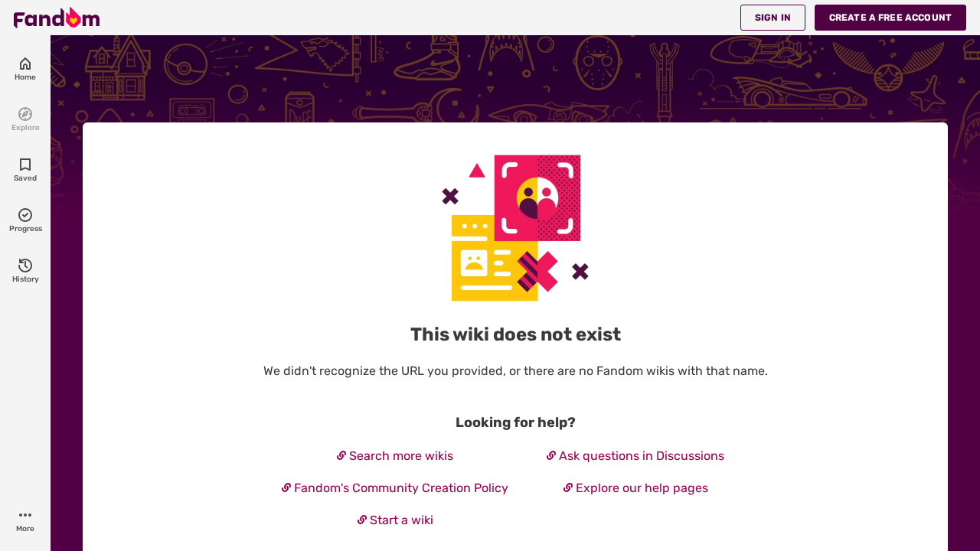Click the 'This wiki does not exist' heading
980x551 pixels.
pyautogui.click(x=515, y=334)
